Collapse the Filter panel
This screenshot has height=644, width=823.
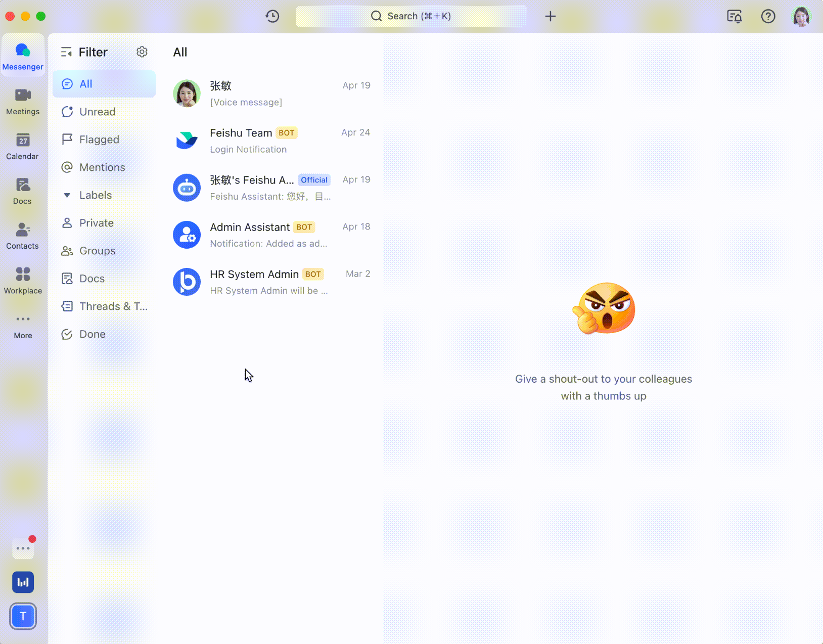66,52
